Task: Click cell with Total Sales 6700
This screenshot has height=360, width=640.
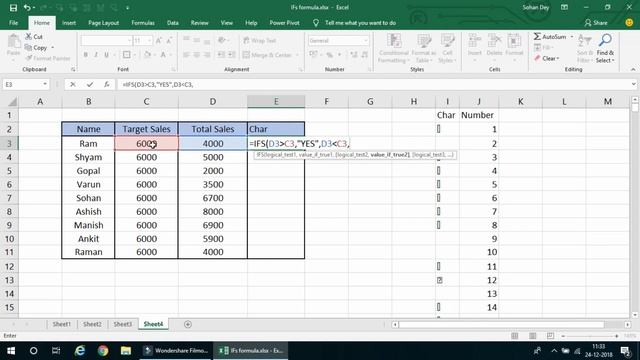Action: [213, 198]
